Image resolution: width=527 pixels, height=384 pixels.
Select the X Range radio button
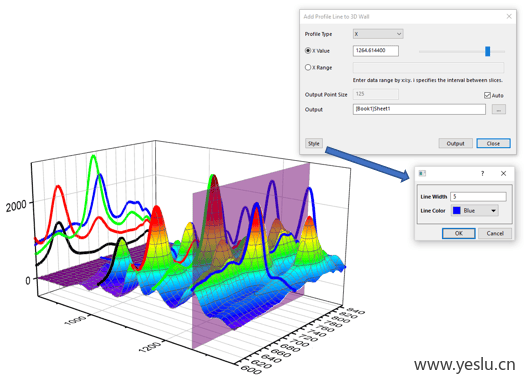[x=308, y=68]
